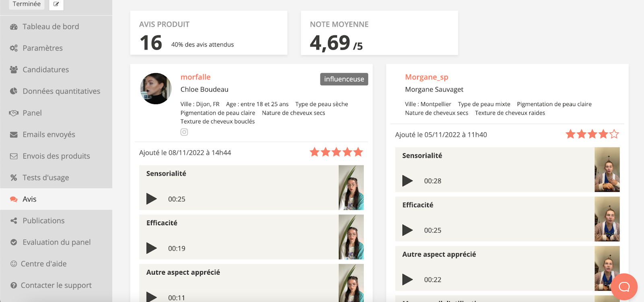Open the Morgane_sp username link
This screenshot has width=644, height=302.
(x=426, y=77)
